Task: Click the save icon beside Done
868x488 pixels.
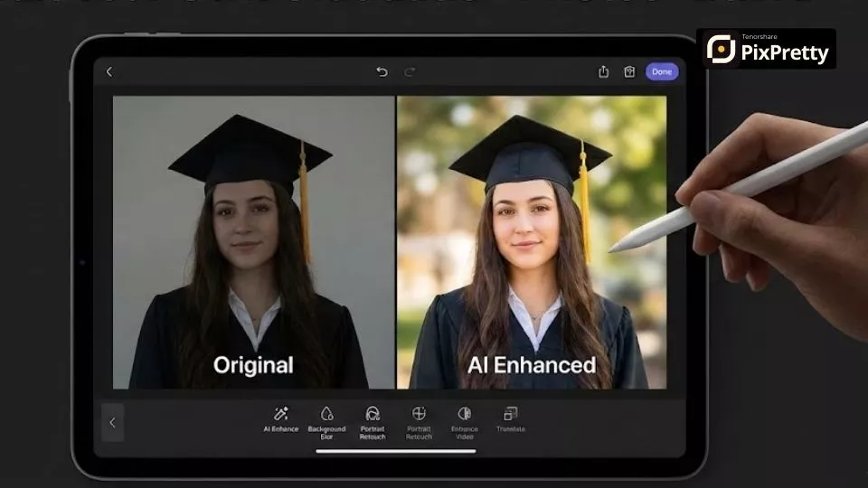Action: [629, 72]
